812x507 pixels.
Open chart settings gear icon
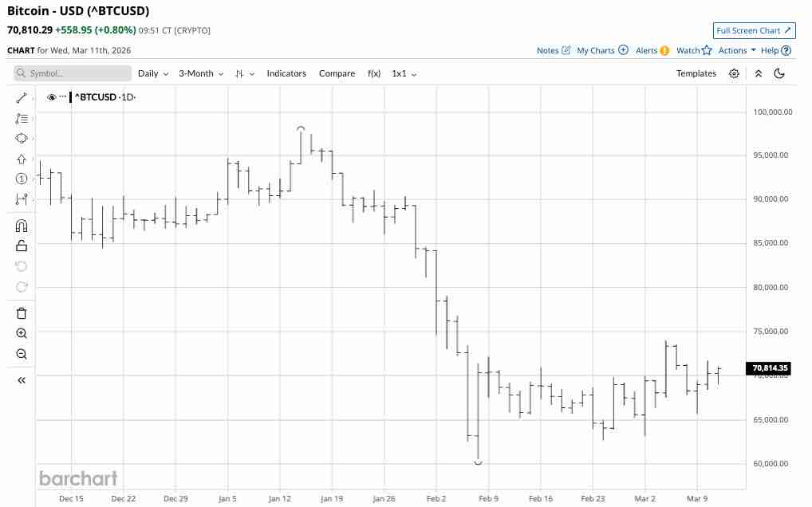734,73
